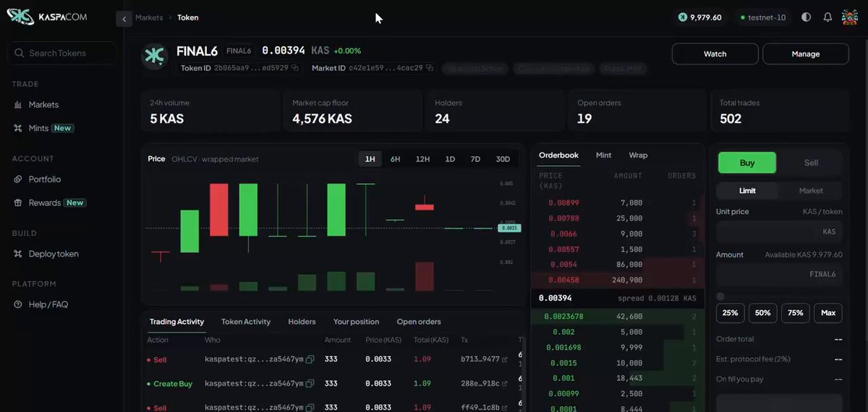868x412 pixels.
Task: Click the red candlestick with volume spike
Action: coord(424,207)
